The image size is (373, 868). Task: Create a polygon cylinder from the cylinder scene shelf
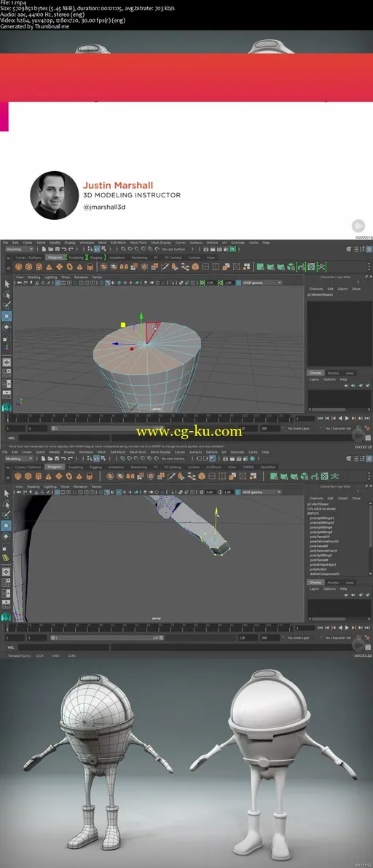point(39,267)
